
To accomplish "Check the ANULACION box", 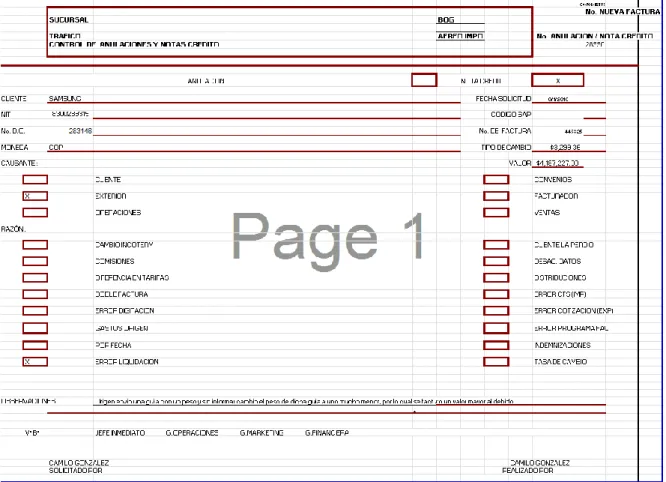I will (x=424, y=80).
